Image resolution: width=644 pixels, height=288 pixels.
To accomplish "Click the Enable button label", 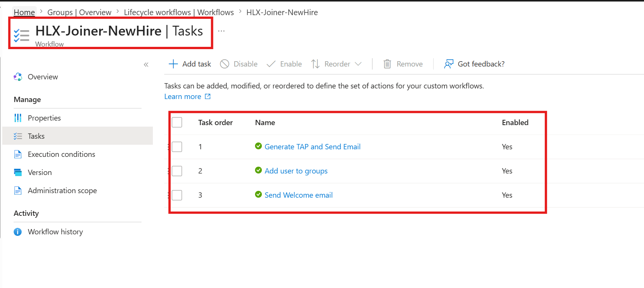I will click(291, 64).
